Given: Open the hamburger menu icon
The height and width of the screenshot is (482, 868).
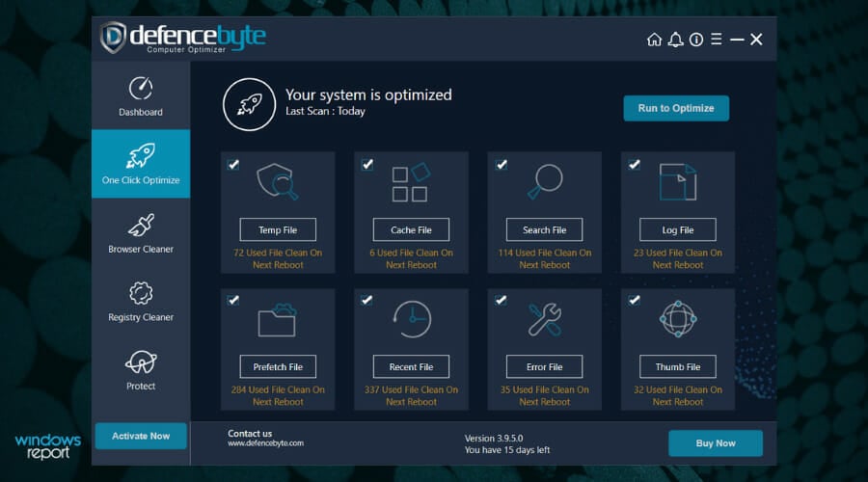Looking at the screenshot, I should 717,39.
